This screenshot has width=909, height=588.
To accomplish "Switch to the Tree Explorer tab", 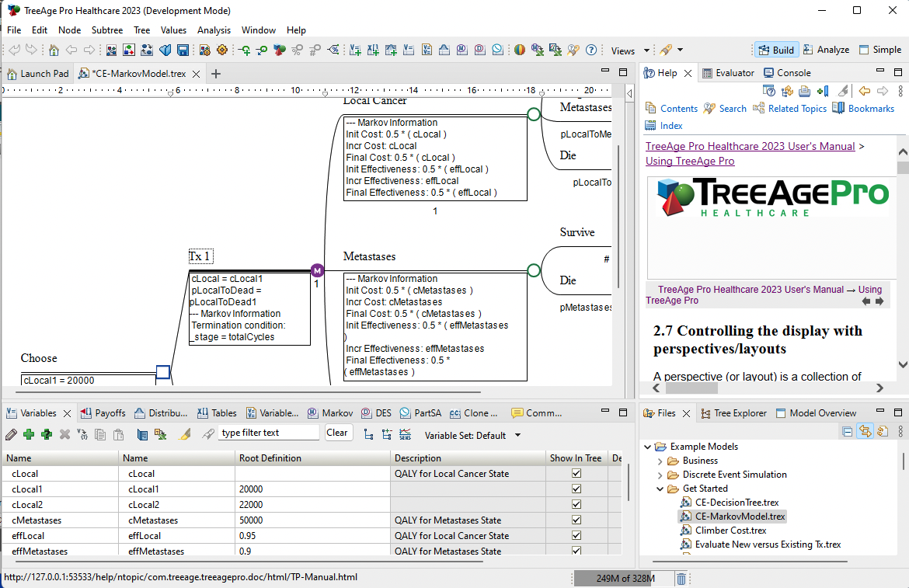I will [733, 413].
